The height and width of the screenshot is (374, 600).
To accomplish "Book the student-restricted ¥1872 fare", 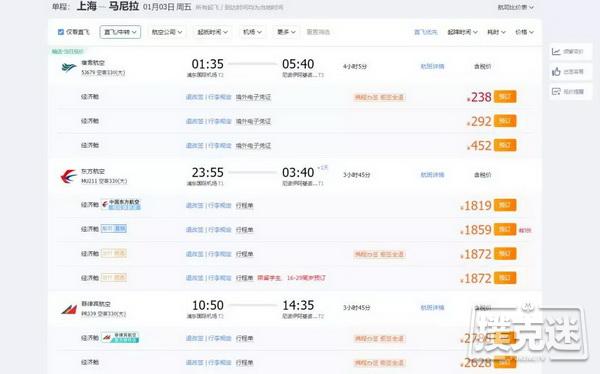I will pos(505,278).
